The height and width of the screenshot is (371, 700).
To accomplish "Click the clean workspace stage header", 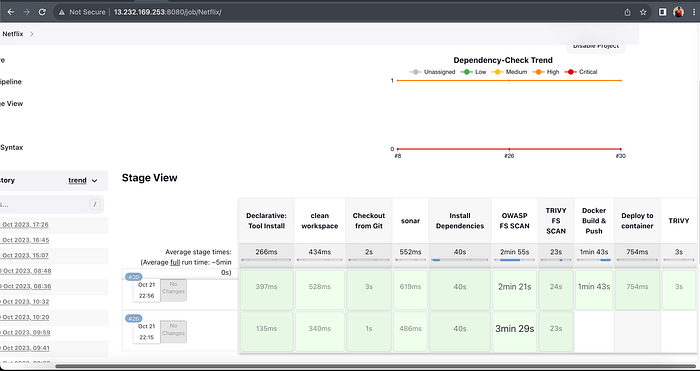I will [320, 221].
